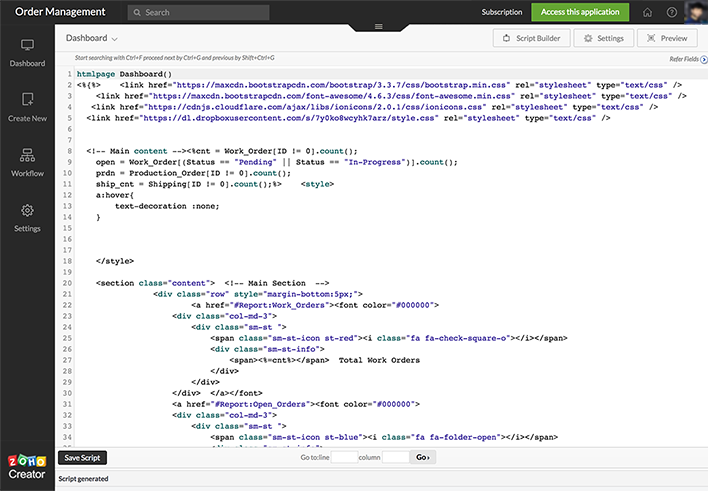The width and height of the screenshot is (708, 491).
Task: Click line number 20 in gutter
Action: pyautogui.click(x=67, y=283)
